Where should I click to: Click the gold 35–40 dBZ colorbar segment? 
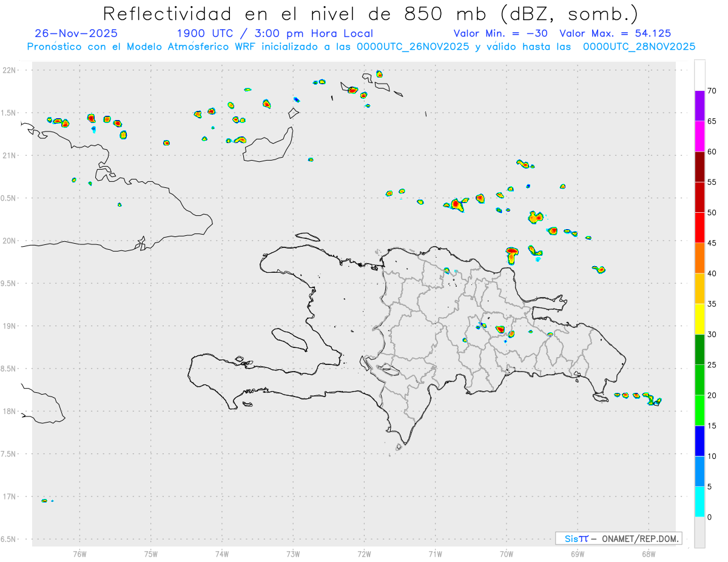(699, 289)
